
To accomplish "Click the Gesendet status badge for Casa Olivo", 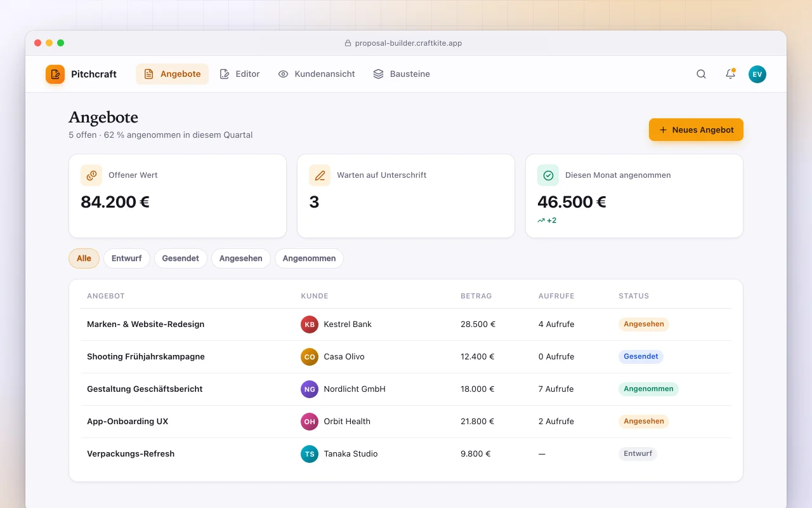I will 641,357.
